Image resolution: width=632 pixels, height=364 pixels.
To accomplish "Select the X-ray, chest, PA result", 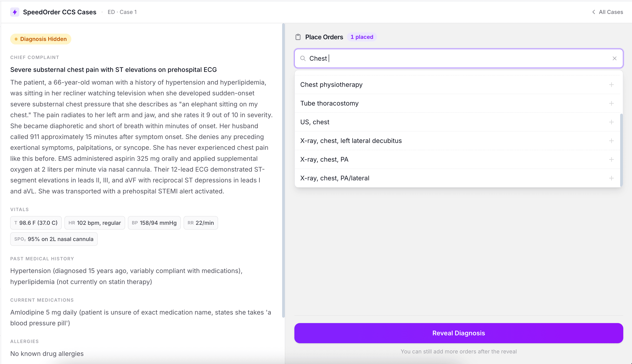I will tap(457, 160).
